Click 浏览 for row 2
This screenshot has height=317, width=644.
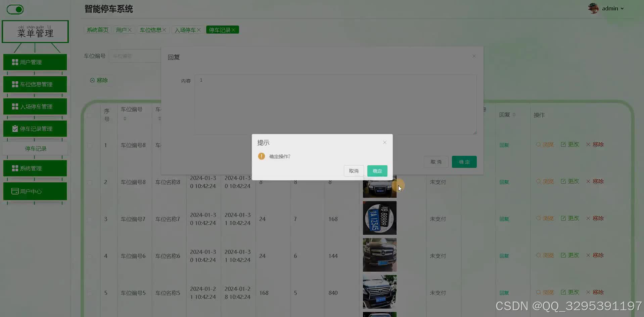[545, 181]
